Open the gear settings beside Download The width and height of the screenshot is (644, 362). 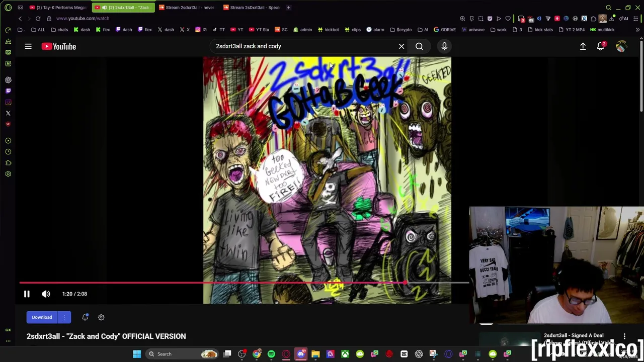[x=101, y=317]
